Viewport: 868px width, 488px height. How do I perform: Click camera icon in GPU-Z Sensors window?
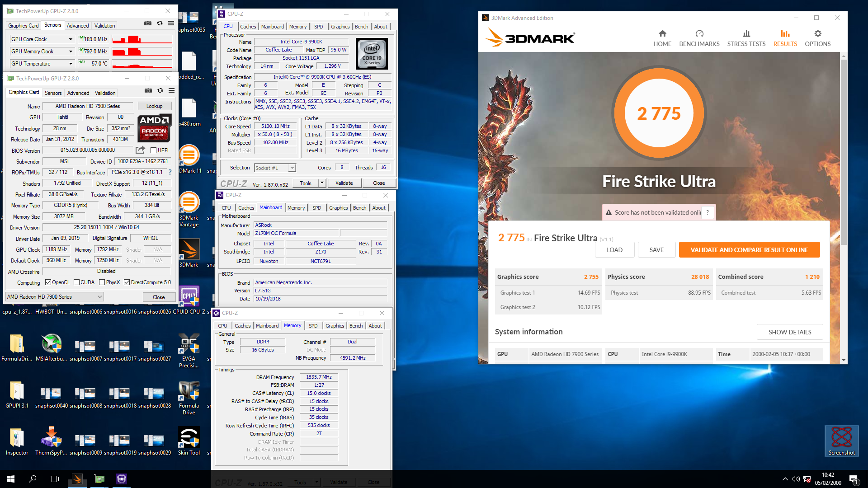(148, 23)
